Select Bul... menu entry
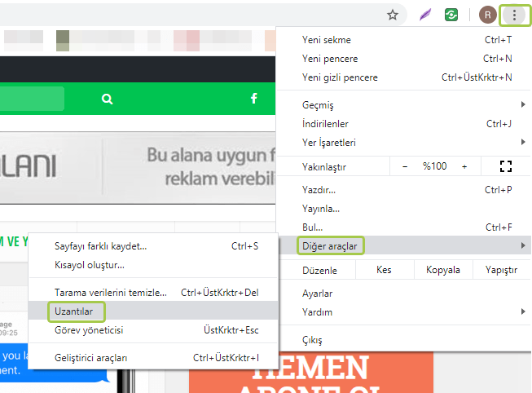The height and width of the screenshot is (393, 532). [404, 227]
